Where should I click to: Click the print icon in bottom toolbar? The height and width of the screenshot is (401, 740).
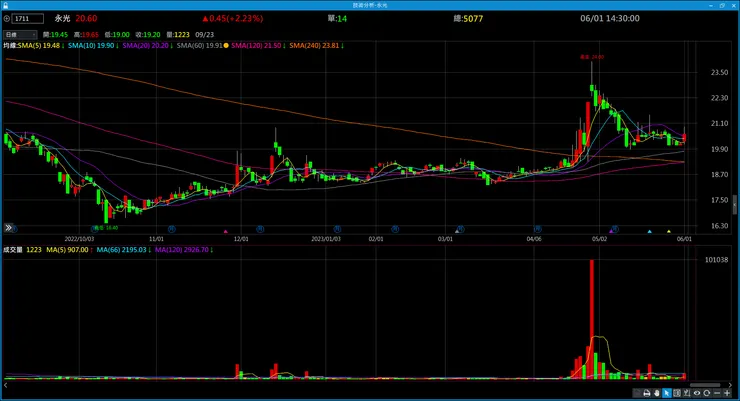click(647, 393)
